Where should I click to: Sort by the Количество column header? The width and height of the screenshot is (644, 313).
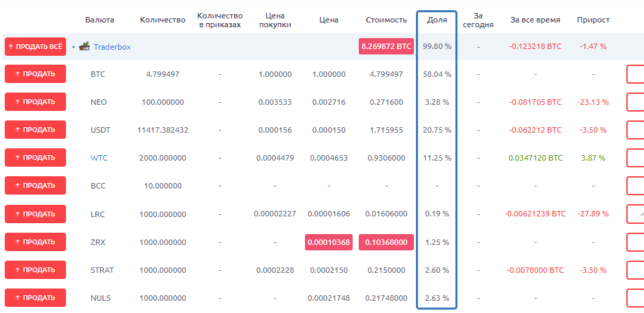163,20
